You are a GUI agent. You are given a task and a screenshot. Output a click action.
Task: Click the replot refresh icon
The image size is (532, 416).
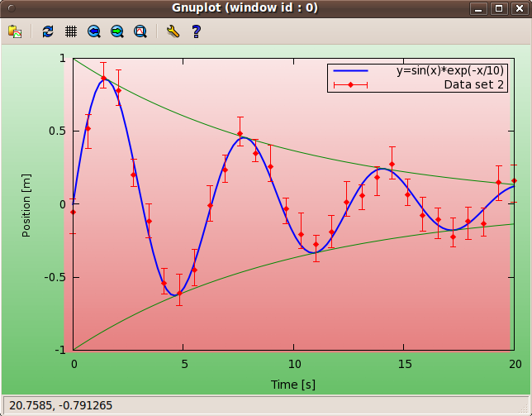[48, 31]
